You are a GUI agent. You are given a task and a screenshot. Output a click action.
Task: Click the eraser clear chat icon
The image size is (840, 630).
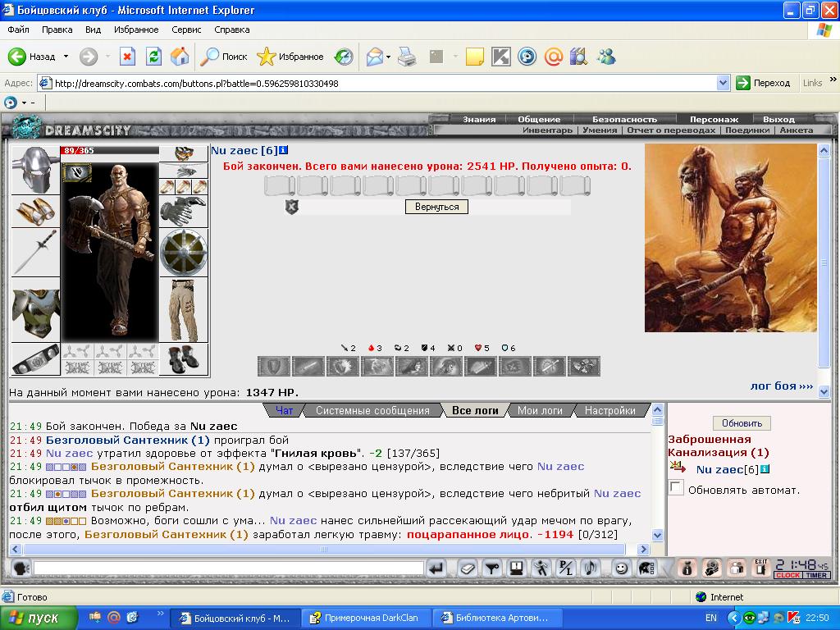pos(467,568)
